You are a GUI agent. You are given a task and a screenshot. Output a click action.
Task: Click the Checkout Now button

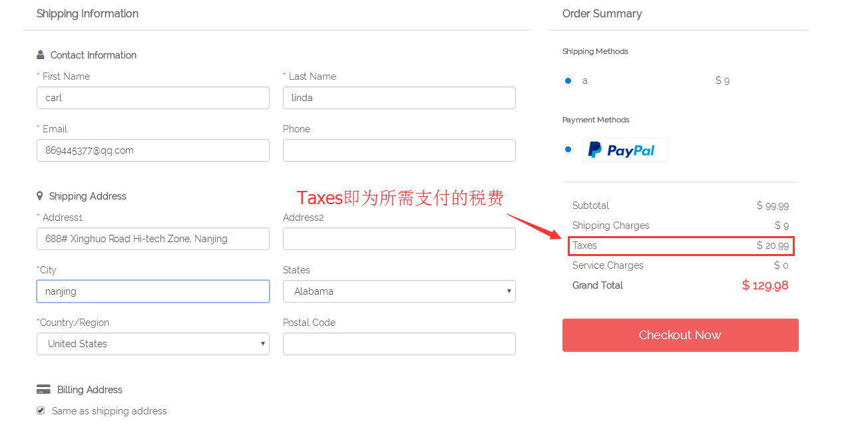(x=680, y=335)
